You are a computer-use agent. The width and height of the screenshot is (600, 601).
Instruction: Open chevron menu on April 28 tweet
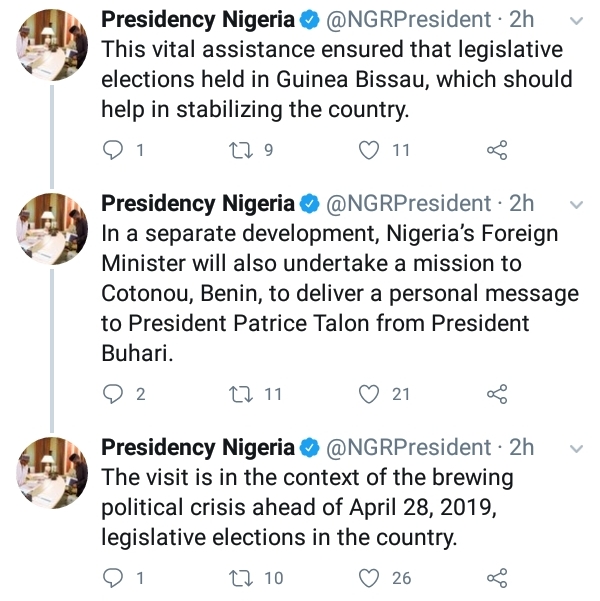click(577, 447)
